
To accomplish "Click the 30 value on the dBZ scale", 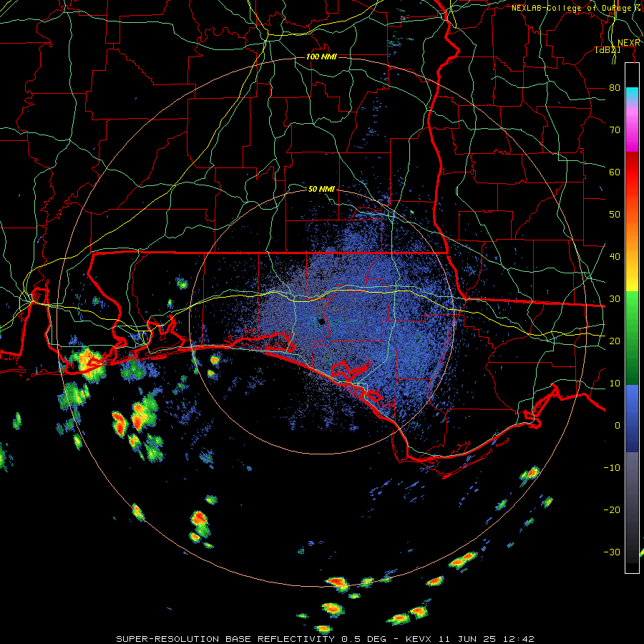I will pyautogui.click(x=615, y=298).
